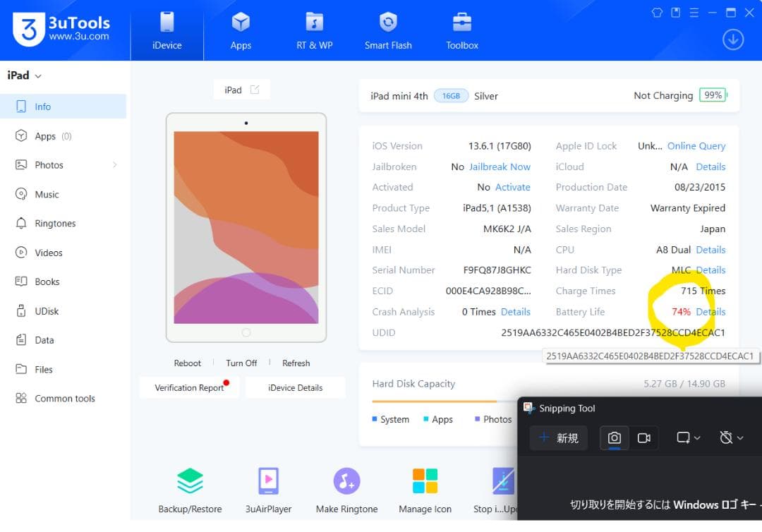Click the skin shirt icon in title bar
Screen dimensions: 762x532
point(657,13)
